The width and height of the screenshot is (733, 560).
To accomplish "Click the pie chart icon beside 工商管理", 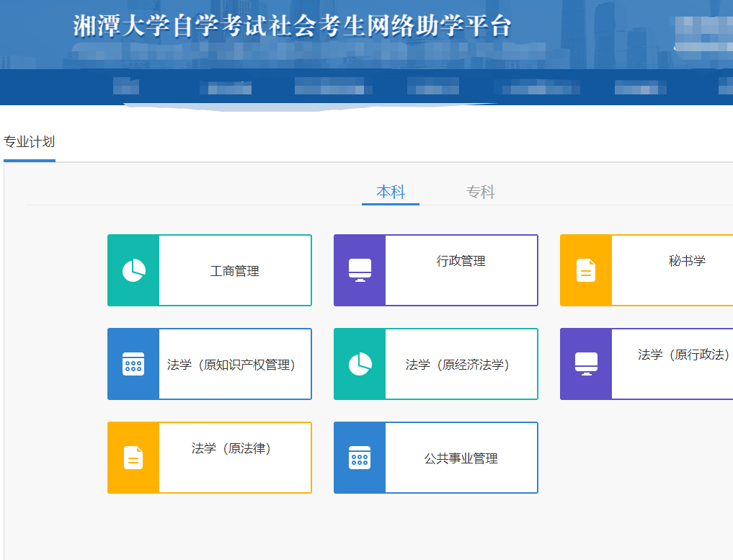I will 133,270.
